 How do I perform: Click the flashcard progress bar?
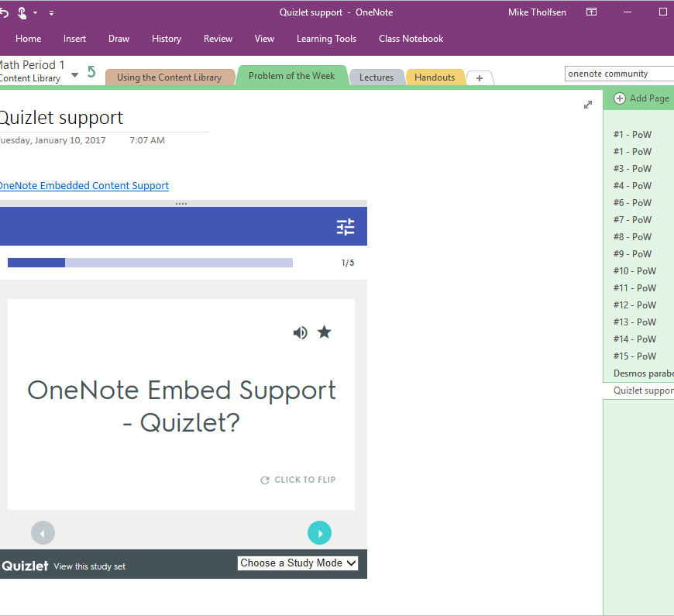(150, 263)
